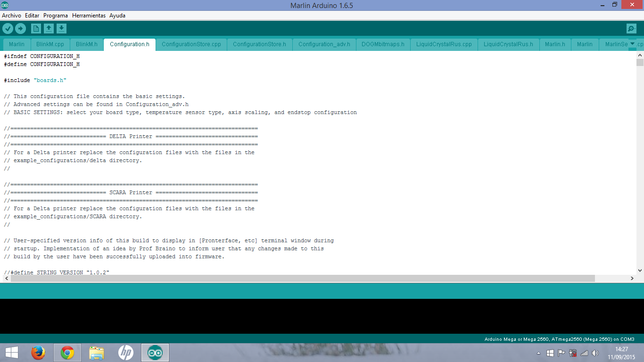
Task: Switch to the BlinkM.cpp tab
Action: pyautogui.click(x=50, y=44)
